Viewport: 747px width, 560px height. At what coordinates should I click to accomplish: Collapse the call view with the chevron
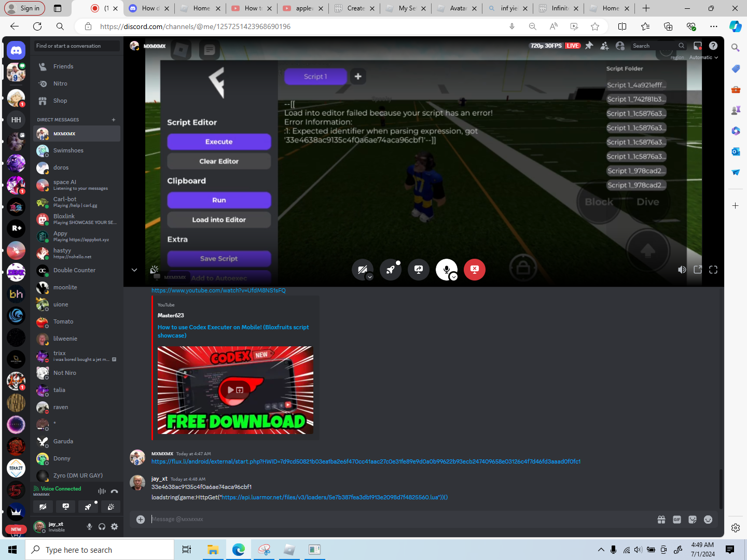pyautogui.click(x=134, y=270)
